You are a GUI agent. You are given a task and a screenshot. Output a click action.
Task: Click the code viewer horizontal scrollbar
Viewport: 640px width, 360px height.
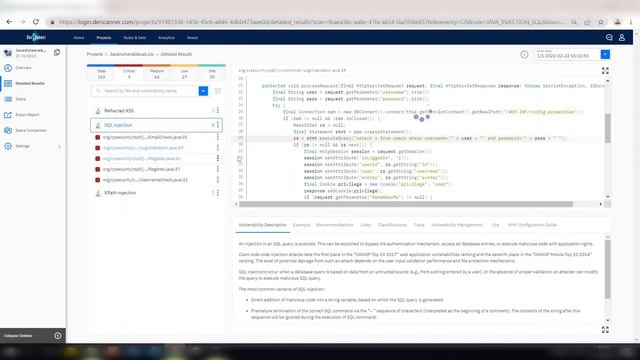pyautogui.click(x=406, y=204)
